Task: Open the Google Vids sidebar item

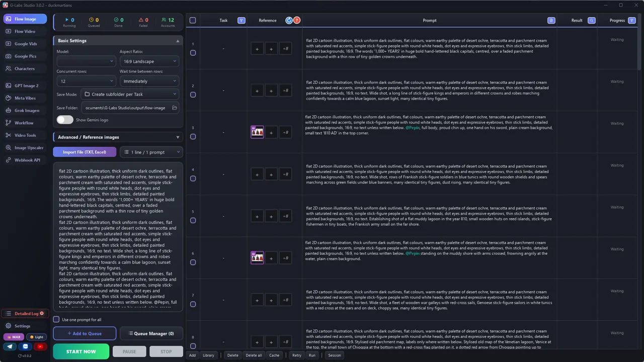Action: [25, 44]
